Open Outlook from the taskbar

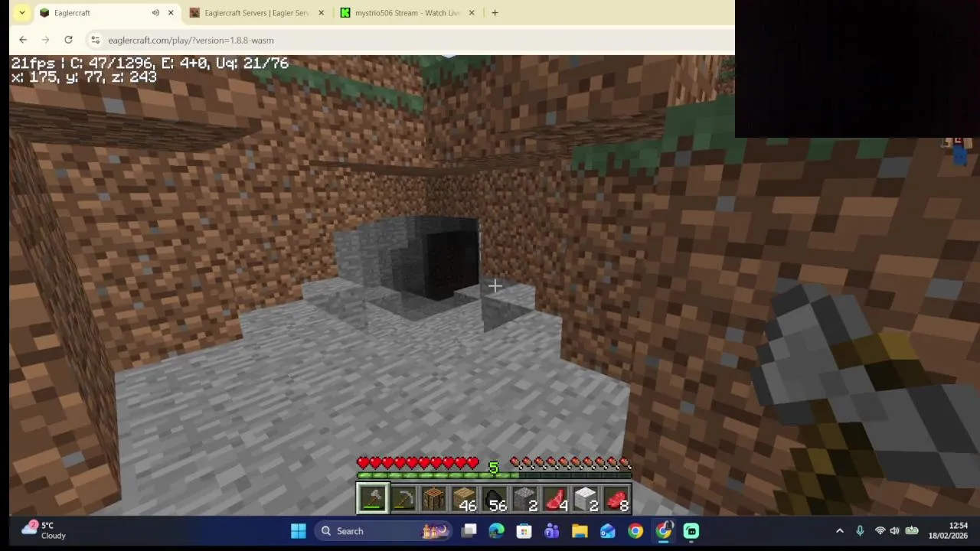point(608,531)
